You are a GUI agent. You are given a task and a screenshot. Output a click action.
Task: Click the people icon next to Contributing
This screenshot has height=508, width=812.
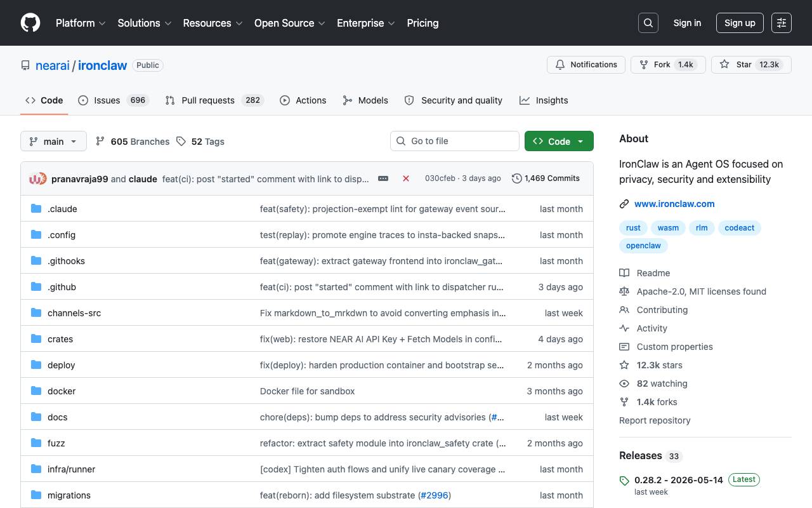click(x=624, y=310)
